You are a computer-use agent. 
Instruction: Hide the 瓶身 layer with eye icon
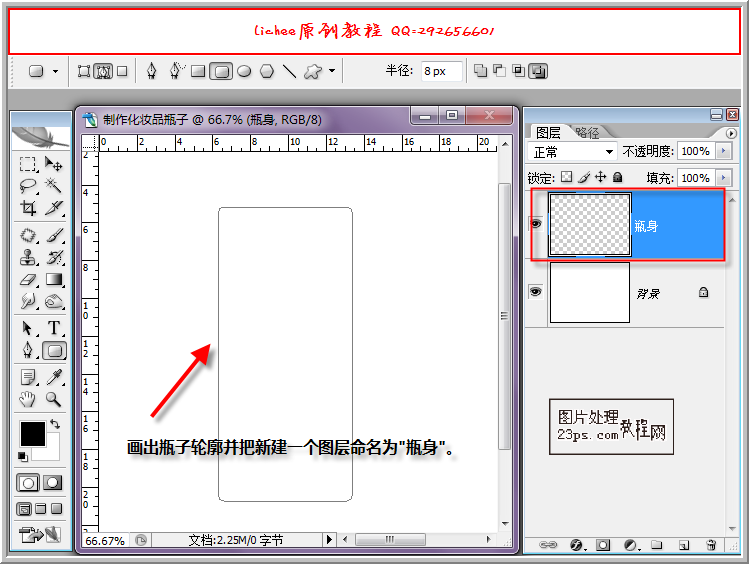point(536,225)
